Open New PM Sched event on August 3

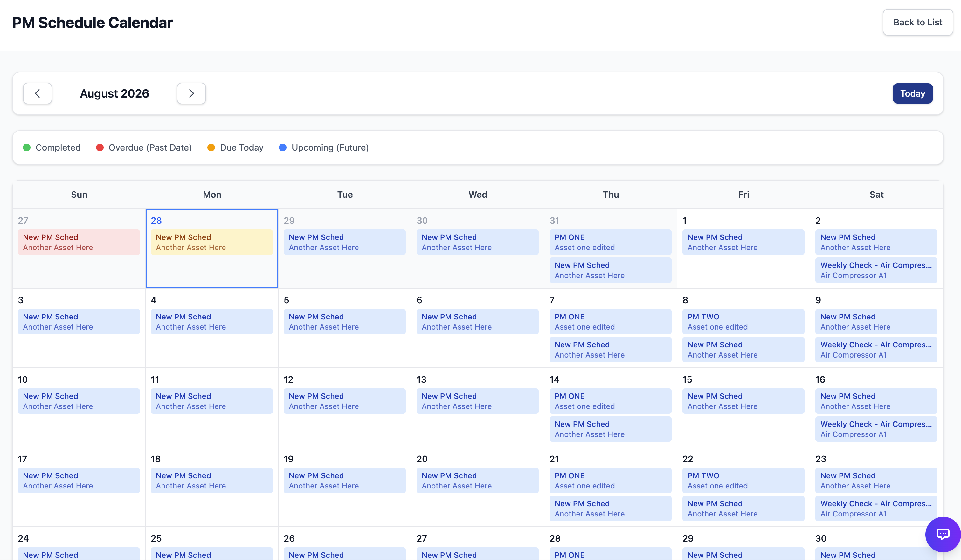[x=79, y=322]
